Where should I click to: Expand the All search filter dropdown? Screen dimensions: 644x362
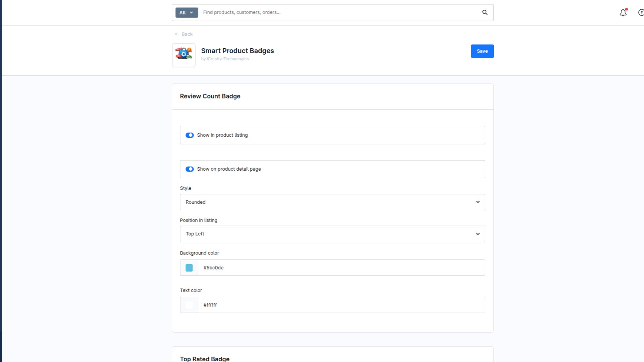tap(186, 12)
